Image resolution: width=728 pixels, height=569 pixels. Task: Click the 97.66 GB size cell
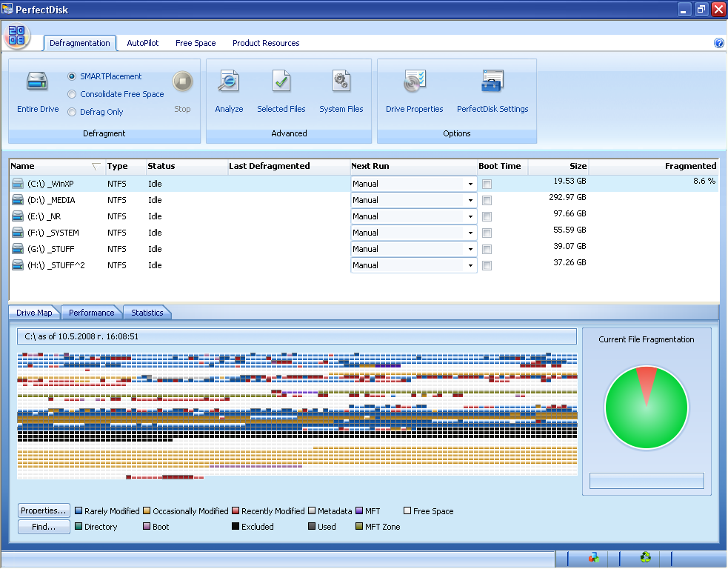(570, 213)
